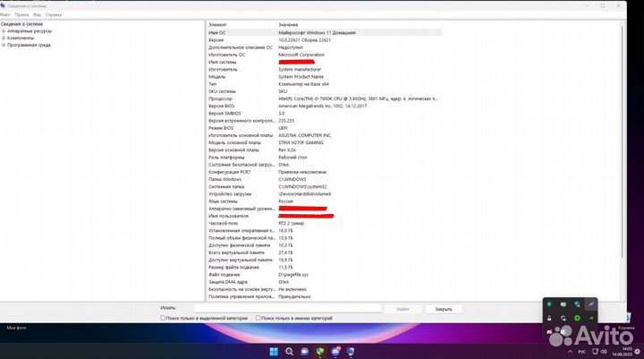Screen dimensions: 644x359
Task: Select the Процессор row label
Action: (220, 98)
